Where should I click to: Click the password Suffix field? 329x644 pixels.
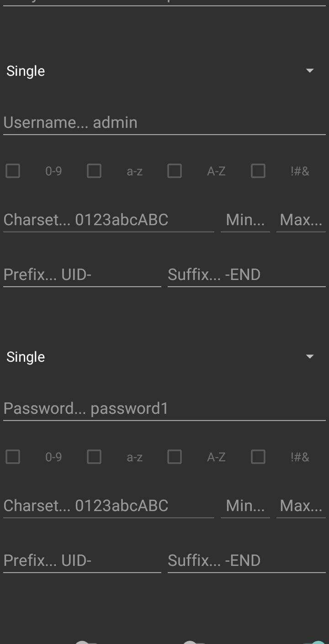[x=246, y=560]
